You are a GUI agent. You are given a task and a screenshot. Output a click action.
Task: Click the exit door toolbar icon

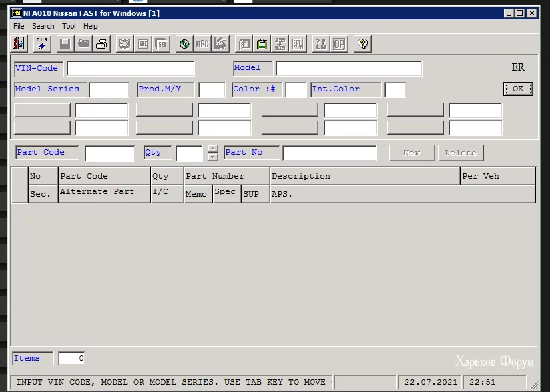[x=19, y=44]
